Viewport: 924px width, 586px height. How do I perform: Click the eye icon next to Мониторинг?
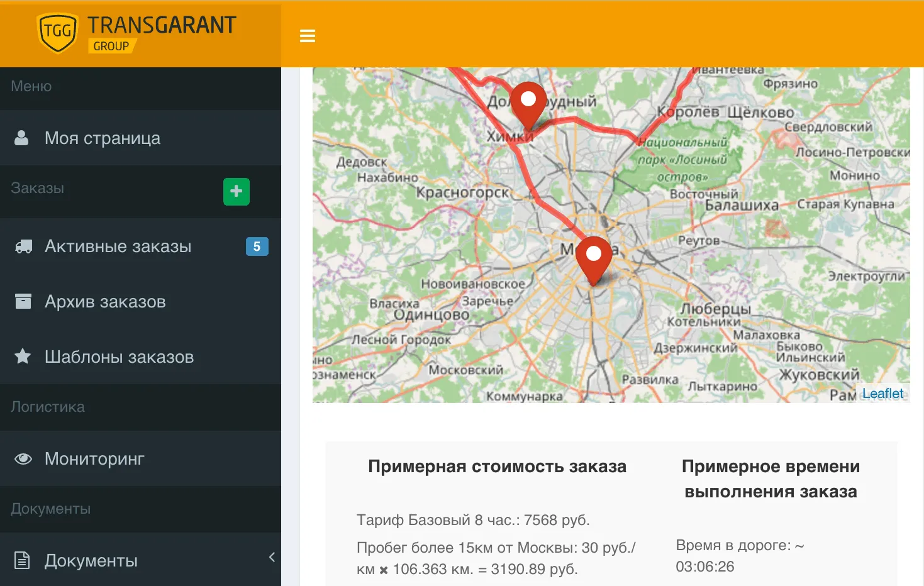click(23, 458)
